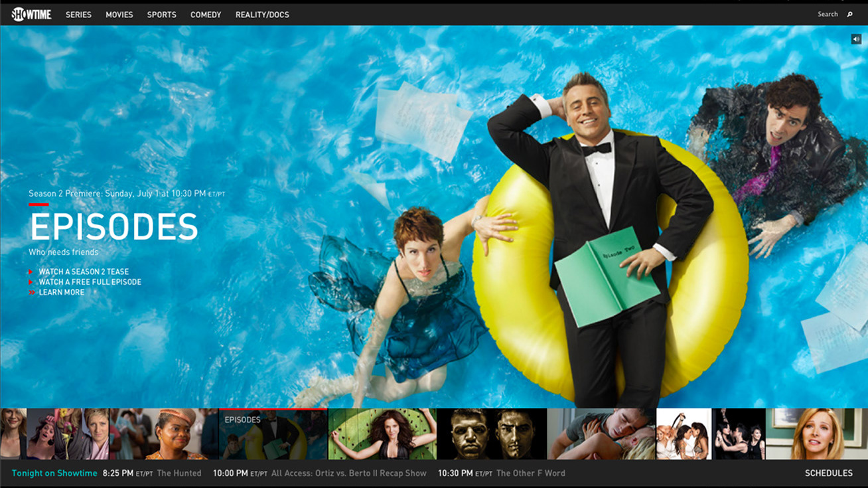Mute audio with the speaker icon

tap(856, 39)
